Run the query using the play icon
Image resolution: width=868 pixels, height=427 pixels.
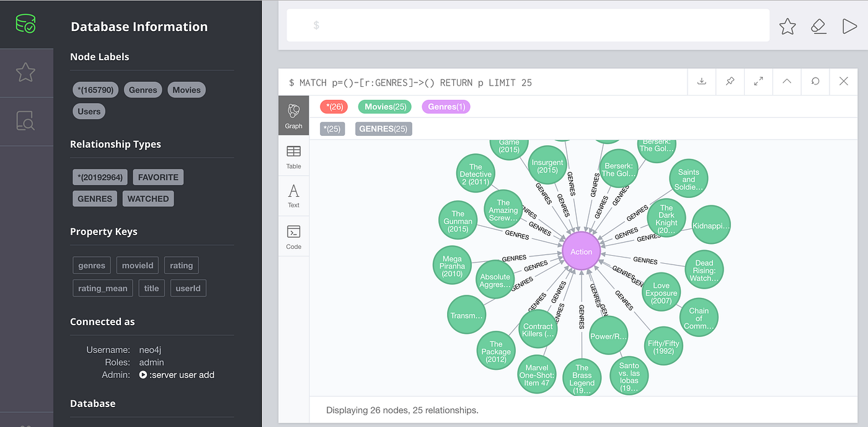851,26
